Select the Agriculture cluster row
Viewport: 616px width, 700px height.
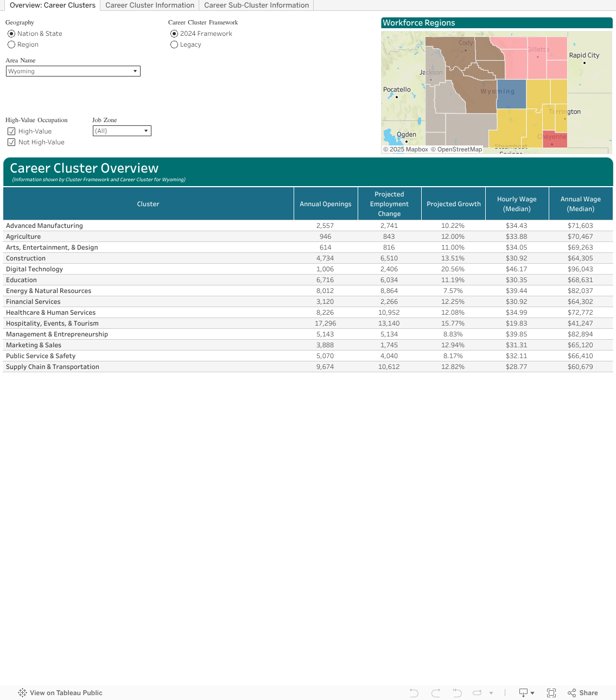[x=308, y=237]
